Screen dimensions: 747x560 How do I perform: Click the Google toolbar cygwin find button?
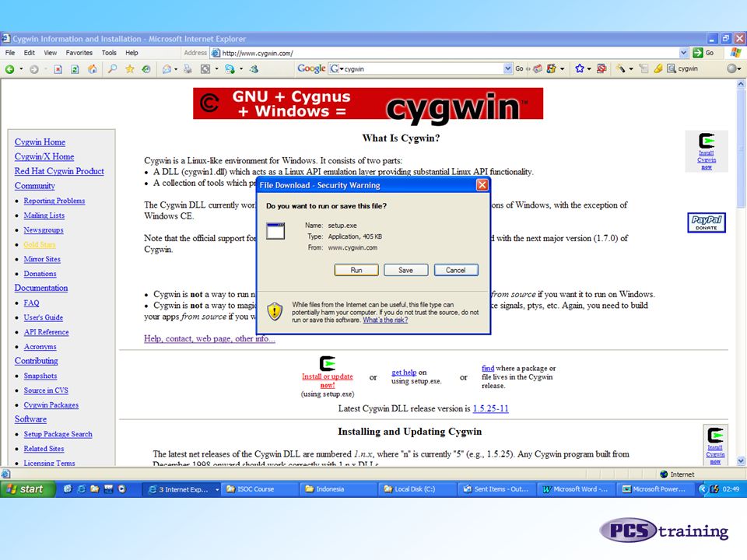pyautogui.click(x=682, y=68)
